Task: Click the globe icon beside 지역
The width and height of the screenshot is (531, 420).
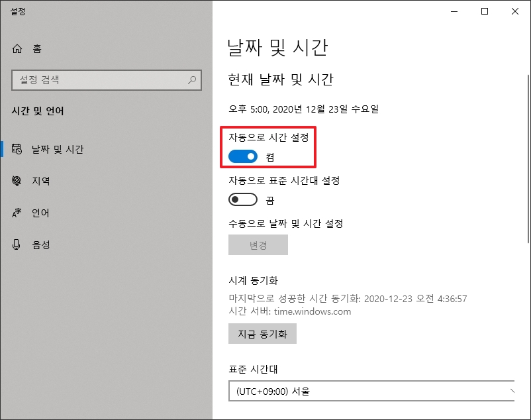Action: coord(17,181)
